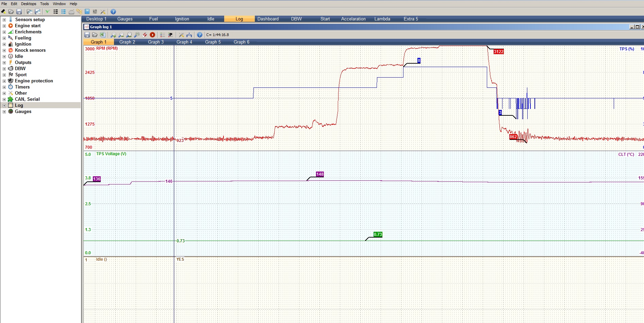Save the graph log using the floppy icon
This screenshot has width=644, height=323.
[87, 35]
